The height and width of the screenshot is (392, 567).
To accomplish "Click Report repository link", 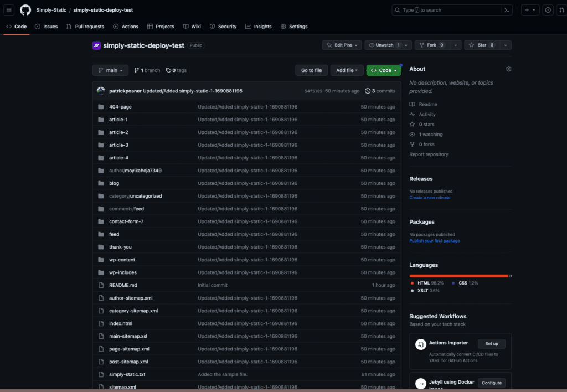I will [x=429, y=154].
